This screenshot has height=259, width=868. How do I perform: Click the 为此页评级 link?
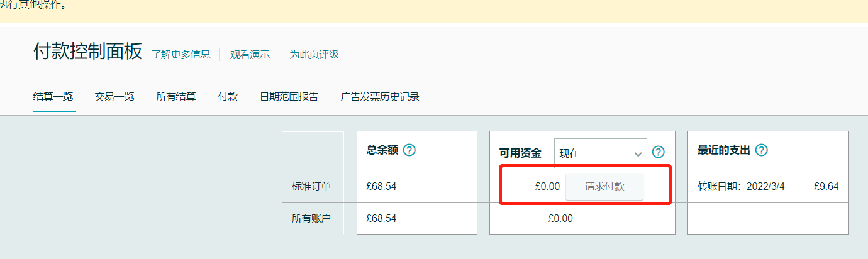click(x=314, y=54)
